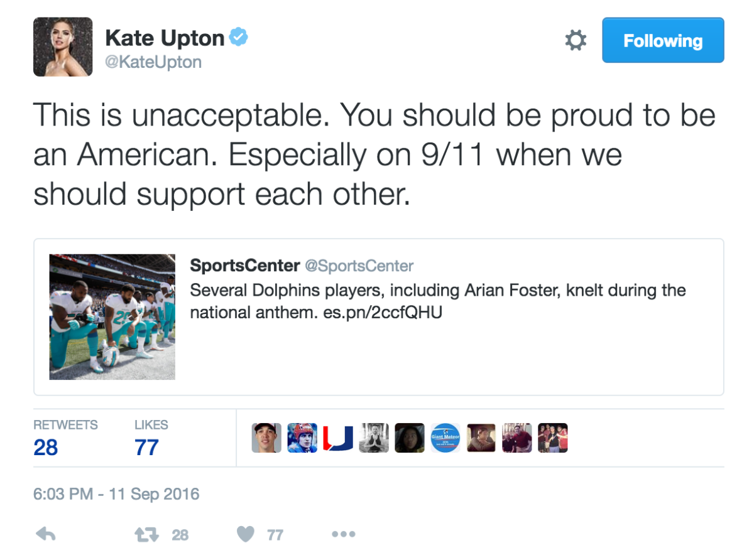
Task: Toggle the Following button
Action: pyautogui.click(x=663, y=40)
